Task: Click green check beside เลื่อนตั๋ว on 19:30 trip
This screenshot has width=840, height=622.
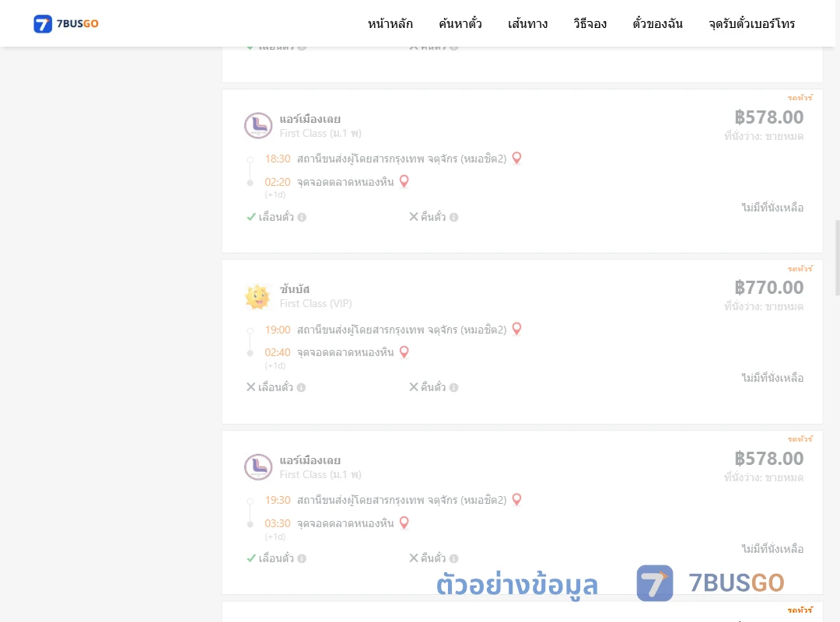Action: 250,558
